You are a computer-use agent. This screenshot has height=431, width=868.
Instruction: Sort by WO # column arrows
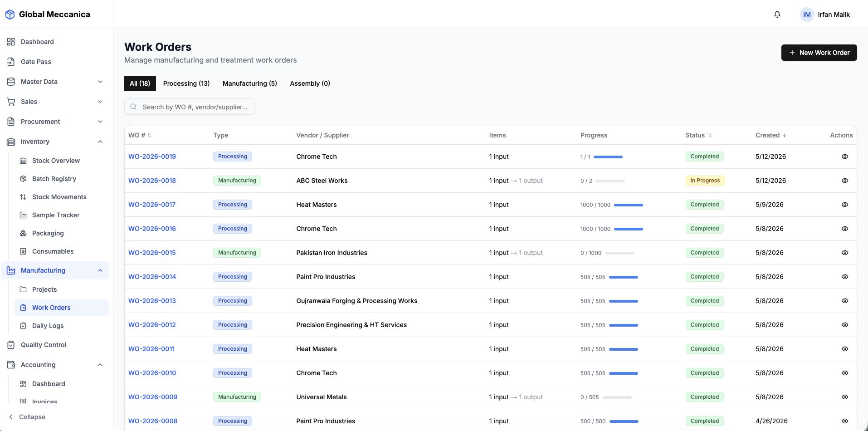(x=150, y=135)
